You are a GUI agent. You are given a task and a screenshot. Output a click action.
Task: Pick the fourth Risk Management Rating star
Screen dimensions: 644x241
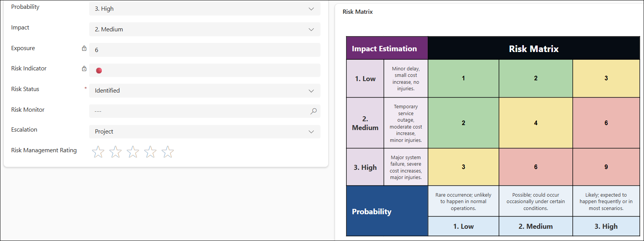[x=150, y=152]
